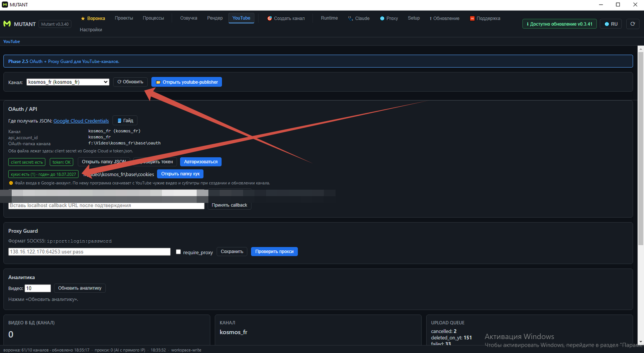Switch to the Озвучка tab
644x353 pixels.
(x=189, y=18)
